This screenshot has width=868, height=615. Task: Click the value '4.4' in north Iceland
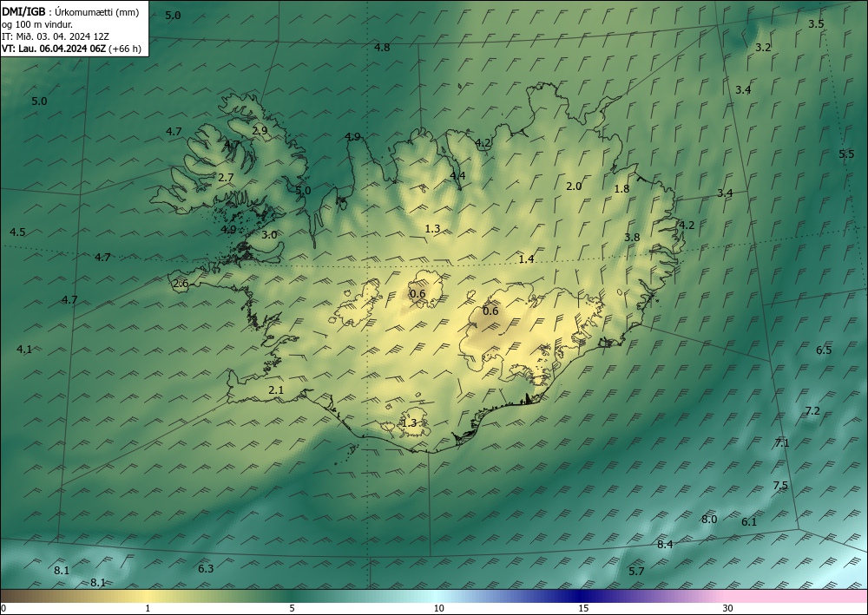click(x=457, y=175)
